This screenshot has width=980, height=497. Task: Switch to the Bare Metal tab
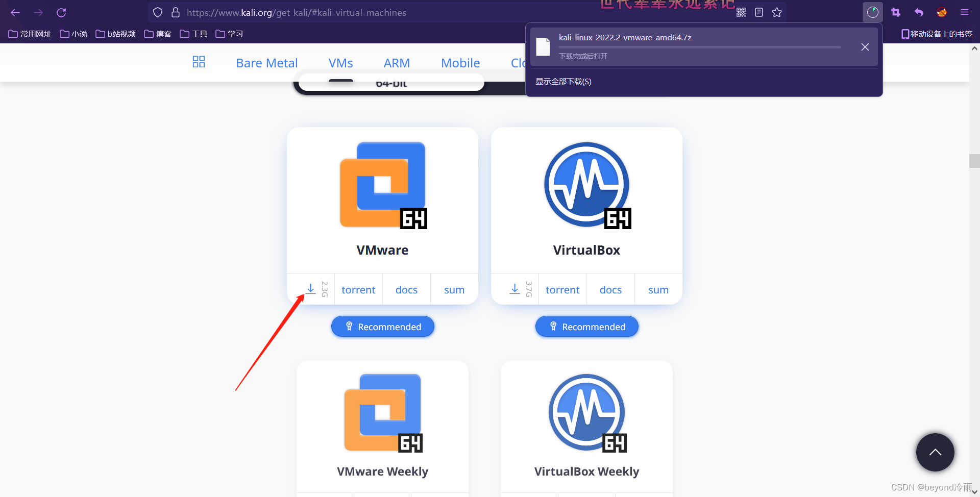coord(266,63)
